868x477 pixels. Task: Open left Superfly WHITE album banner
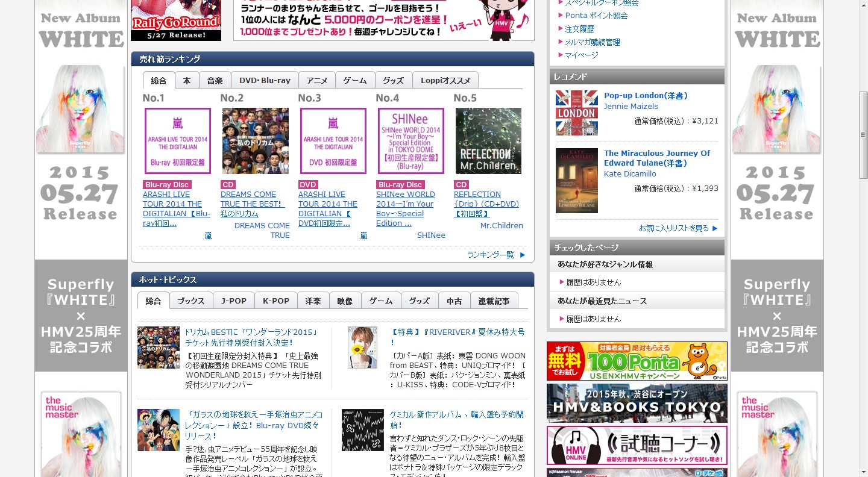tap(81, 238)
